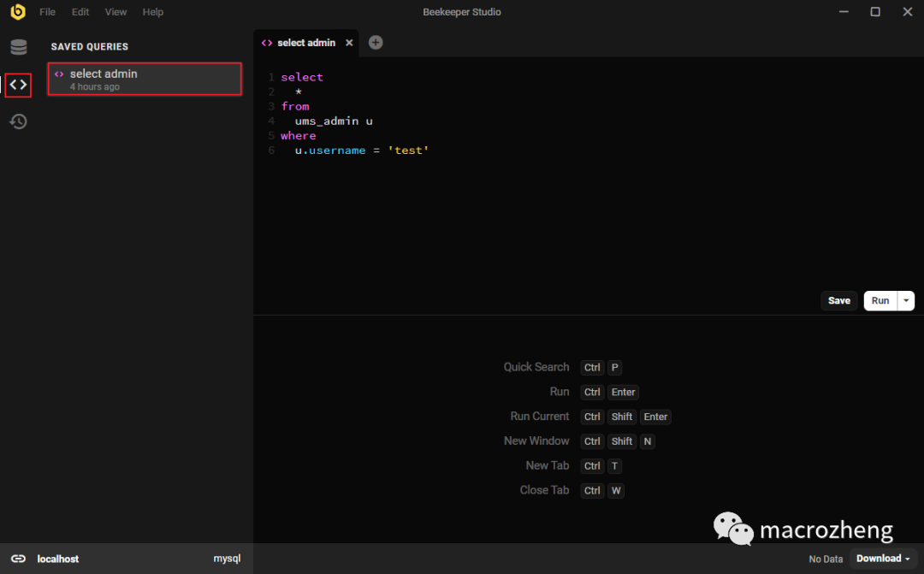Open the query history clock icon
The height and width of the screenshot is (574, 924).
[18, 121]
